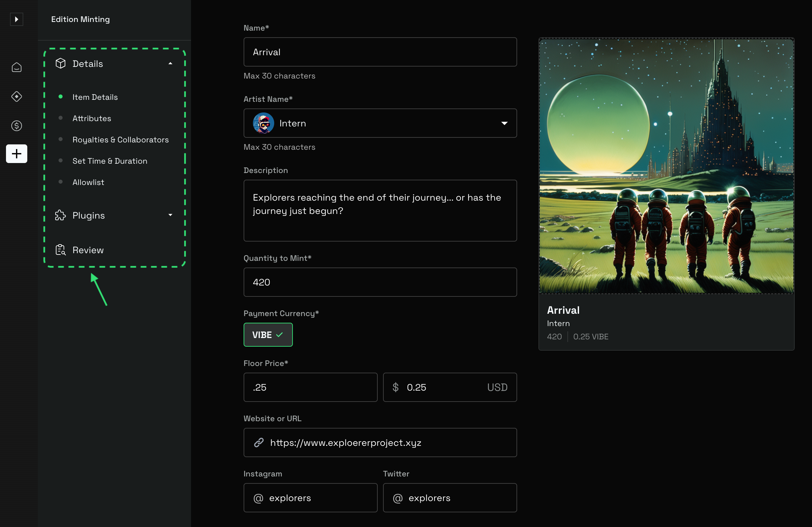This screenshot has height=527, width=812.
Task: Click the Details cube icon
Action: [60, 64]
